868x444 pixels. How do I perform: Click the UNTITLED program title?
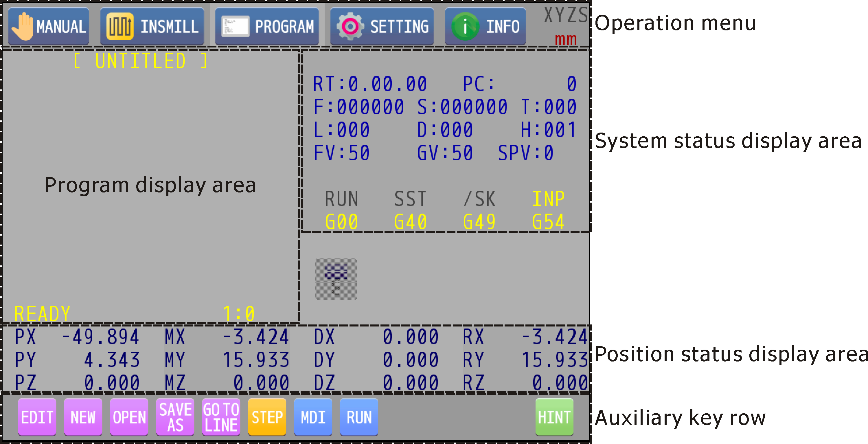point(140,61)
